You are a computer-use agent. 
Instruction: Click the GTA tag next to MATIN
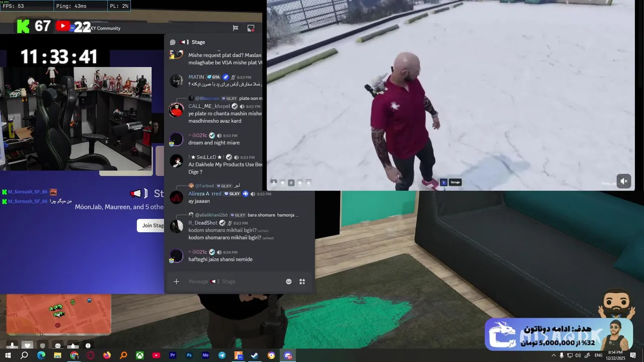[213, 77]
